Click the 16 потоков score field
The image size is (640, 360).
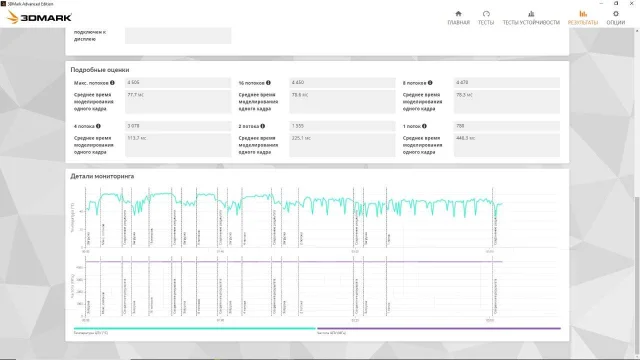click(342, 83)
